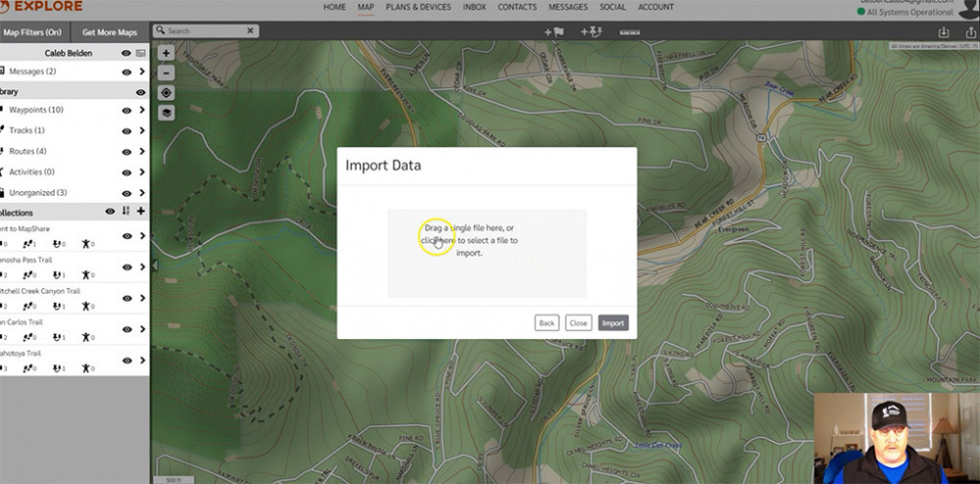Hide Tracks (1) with eye icon

tap(126, 130)
